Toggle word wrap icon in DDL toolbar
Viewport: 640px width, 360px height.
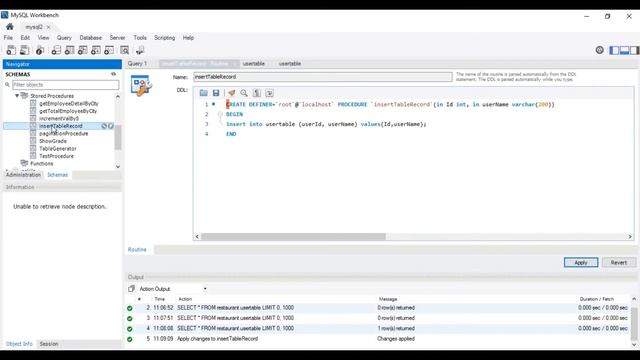pos(269,93)
